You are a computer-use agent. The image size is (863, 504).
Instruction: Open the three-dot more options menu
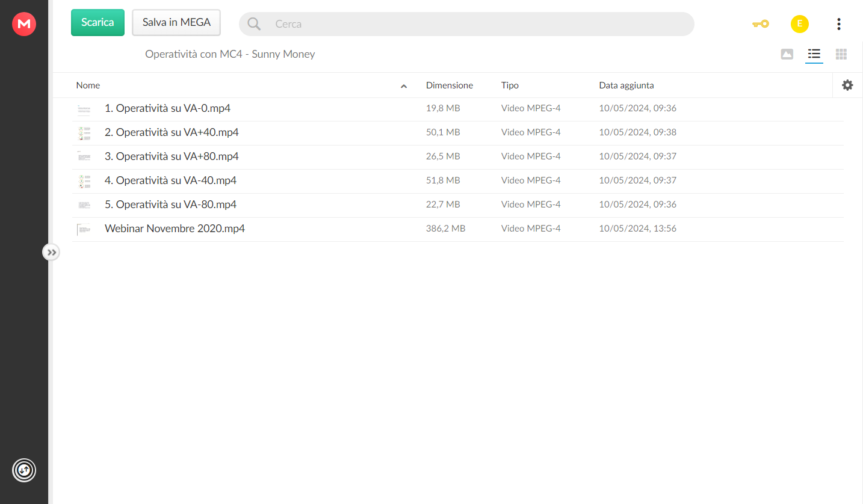[x=838, y=24]
